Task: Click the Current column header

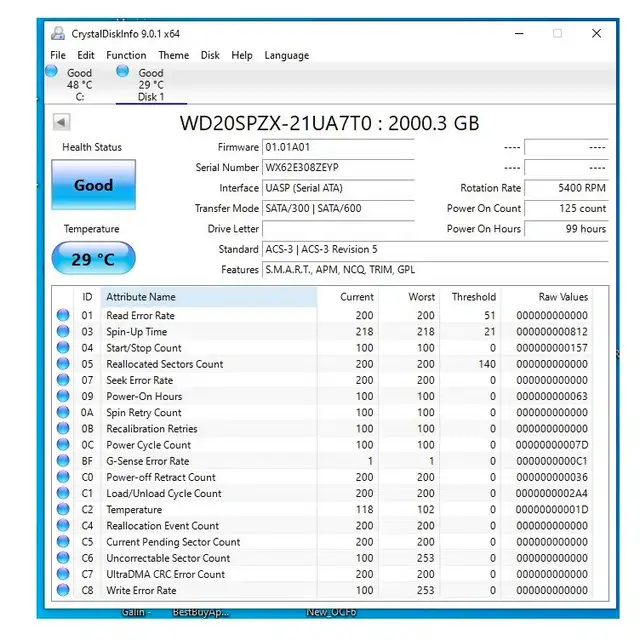Action: point(348,297)
